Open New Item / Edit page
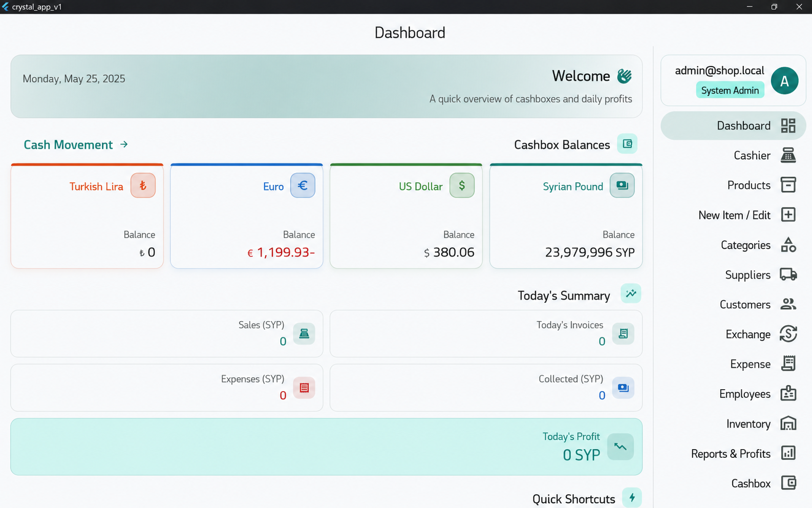 733,215
